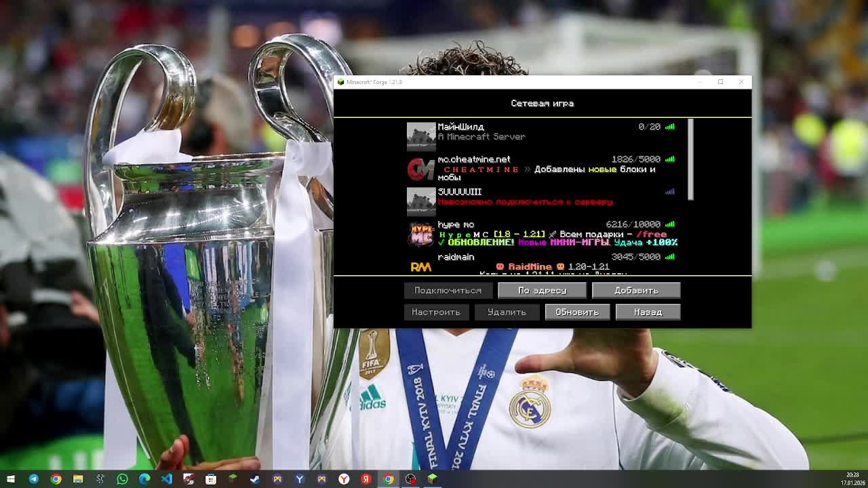Click the server list scrollbar

tap(690, 159)
